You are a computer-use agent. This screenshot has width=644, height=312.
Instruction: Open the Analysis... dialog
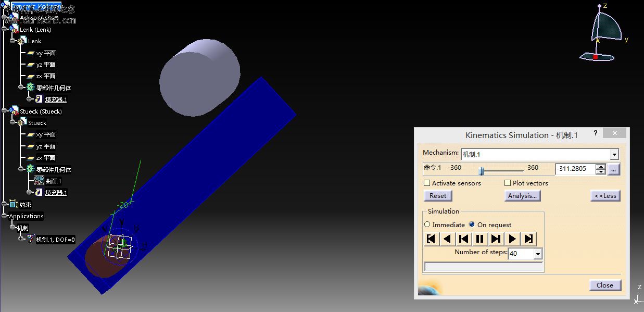(x=522, y=196)
